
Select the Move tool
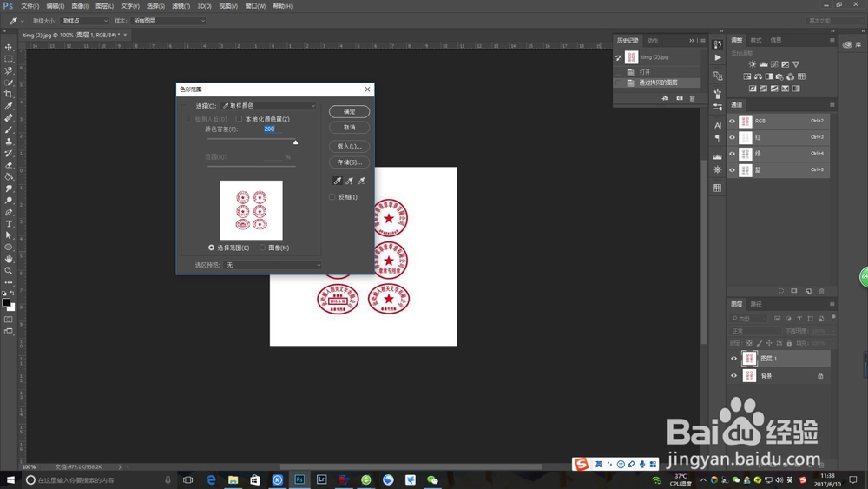tap(9, 47)
